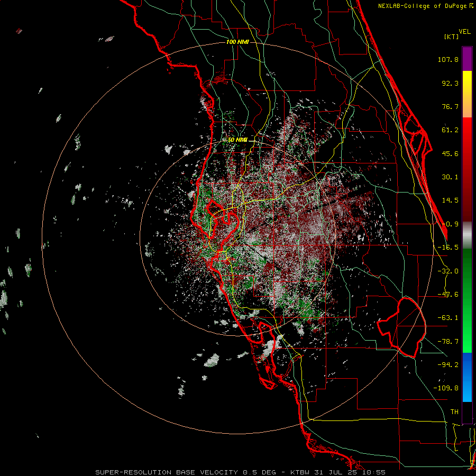Image resolution: width=476 pixels, height=476 pixels.
Task: Click the 14.5 velocity scale value
Action: pyautogui.click(x=450, y=200)
